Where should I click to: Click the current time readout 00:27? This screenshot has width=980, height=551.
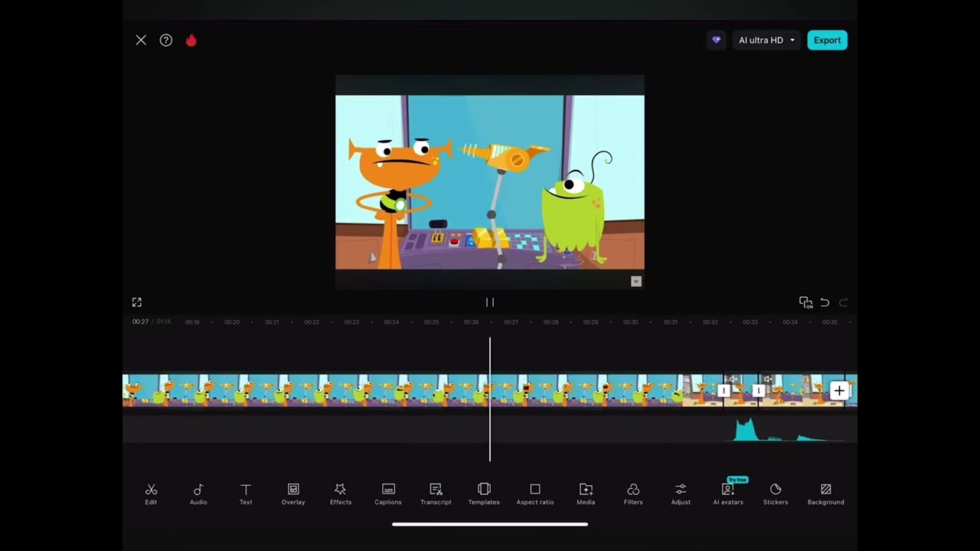140,322
